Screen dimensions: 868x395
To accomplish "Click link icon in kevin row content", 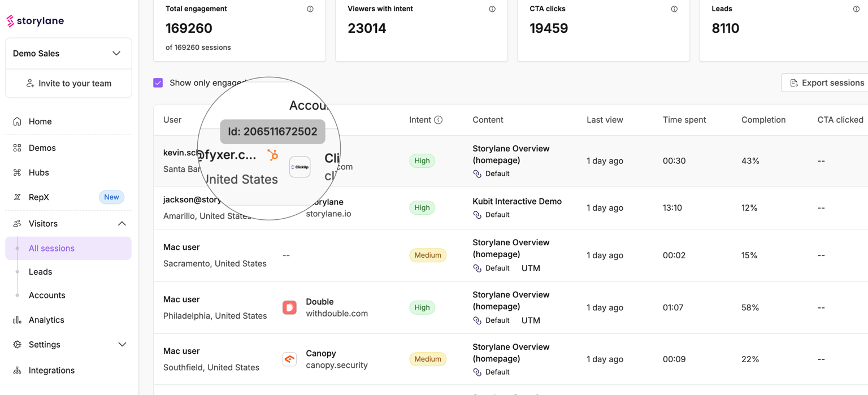I will [478, 174].
